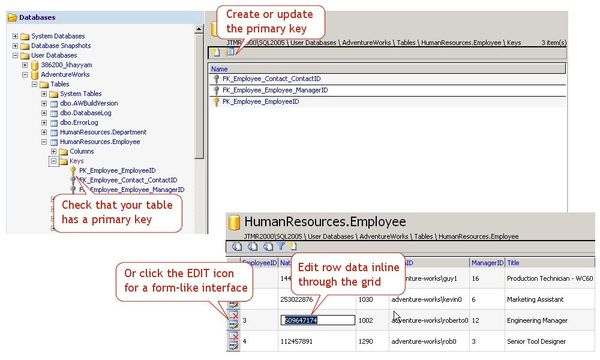This screenshot has height=360, width=600.
Task: Click the gray key icon of FK_Employee_Contact_ContactID in list
Action: pyautogui.click(x=216, y=79)
